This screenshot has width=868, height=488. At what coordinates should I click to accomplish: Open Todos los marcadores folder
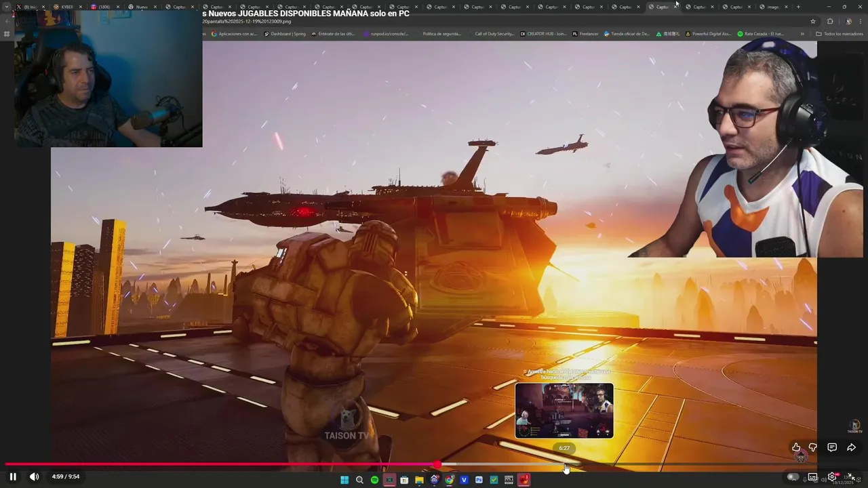pyautogui.click(x=840, y=33)
